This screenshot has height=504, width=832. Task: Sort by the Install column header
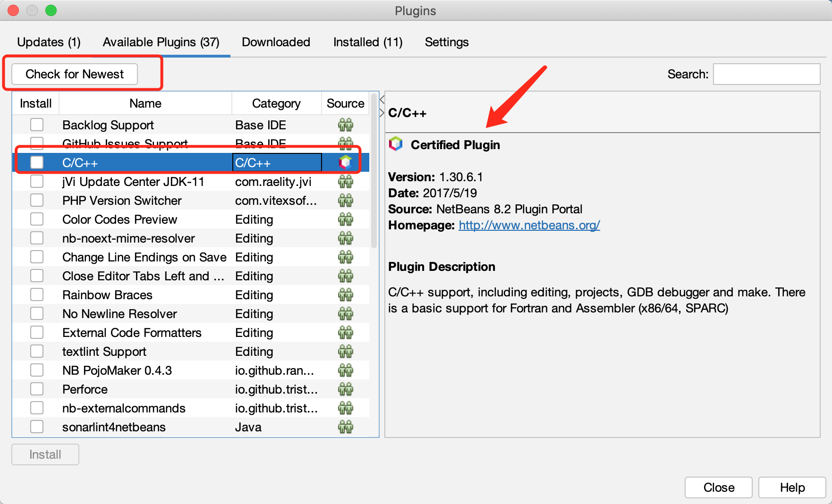point(36,103)
